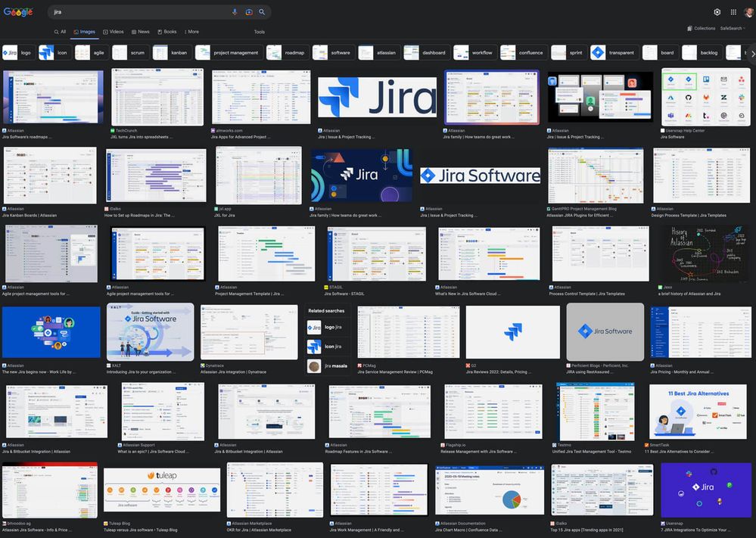Filter by the board chip

[660, 52]
